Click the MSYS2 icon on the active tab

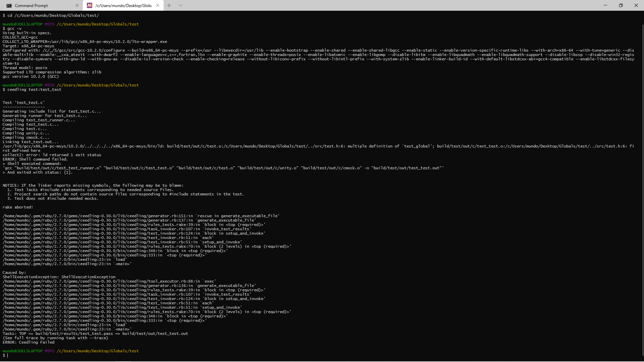(90, 5)
